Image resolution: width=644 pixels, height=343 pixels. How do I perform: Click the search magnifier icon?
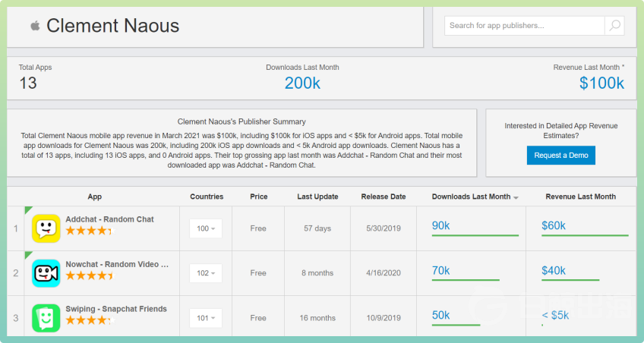pyautogui.click(x=614, y=26)
